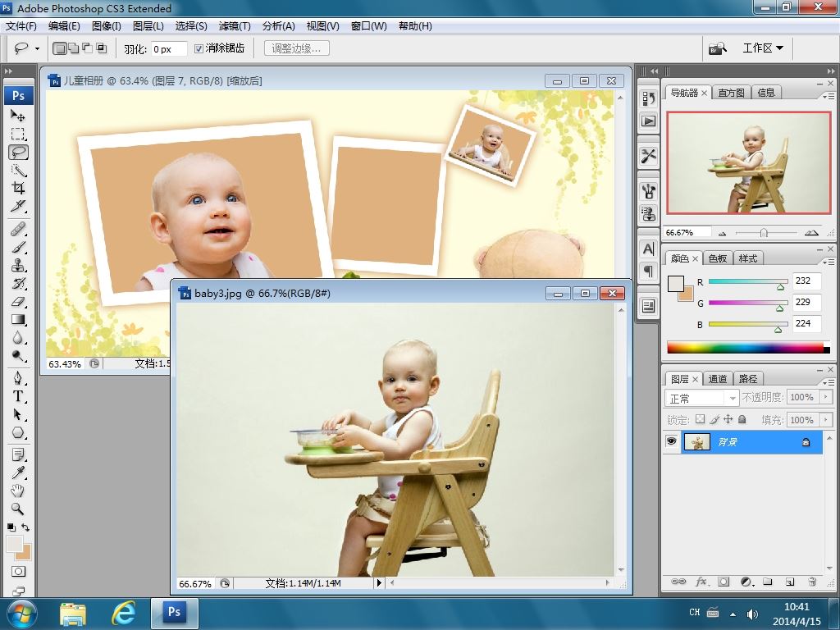Image resolution: width=840 pixels, height=630 pixels.
Task: Open Adobe Bridge from options bar
Action: [x=718, y=48]
